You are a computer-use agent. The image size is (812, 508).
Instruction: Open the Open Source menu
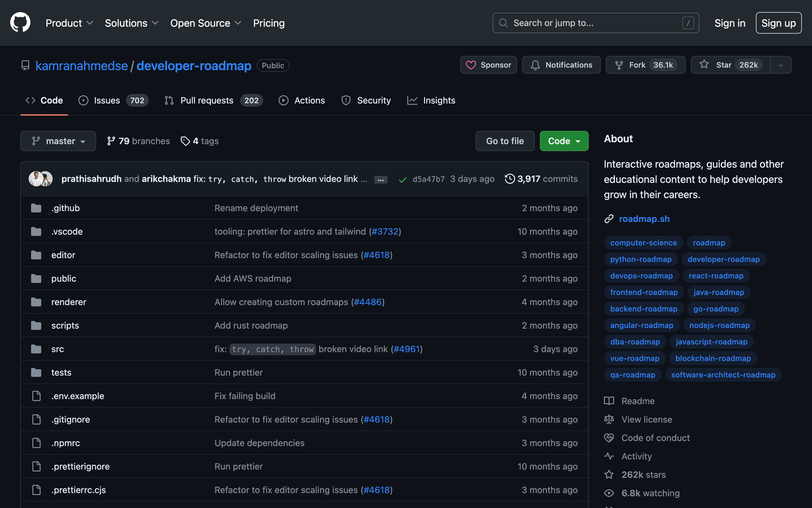point(206,23)
